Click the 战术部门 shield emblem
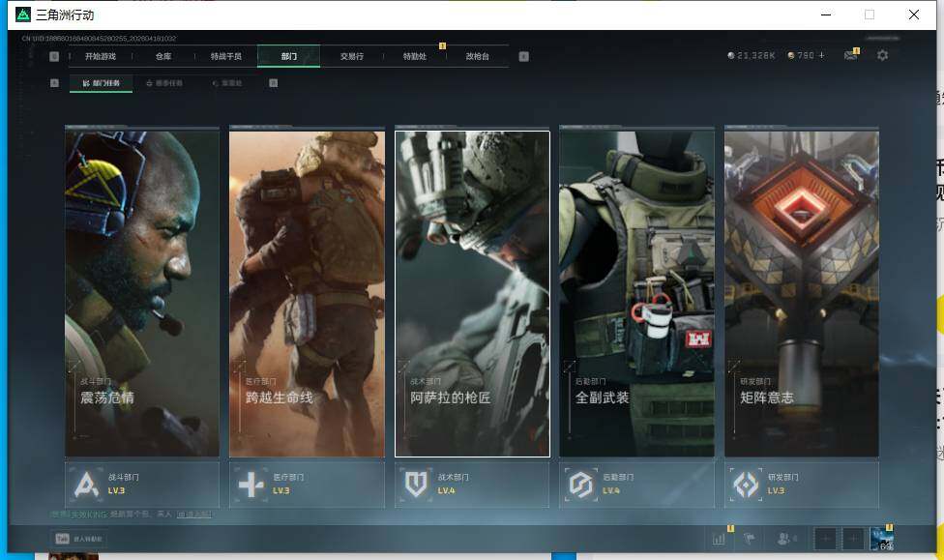The image size is (944, 560). pyautogui.click(x=417, y=484)
